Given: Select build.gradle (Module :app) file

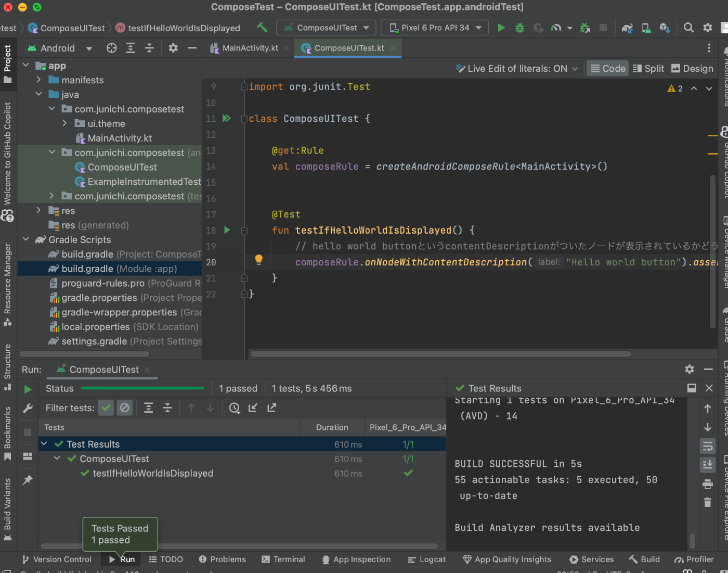Looking at the screenshot, I should (110, 269).
